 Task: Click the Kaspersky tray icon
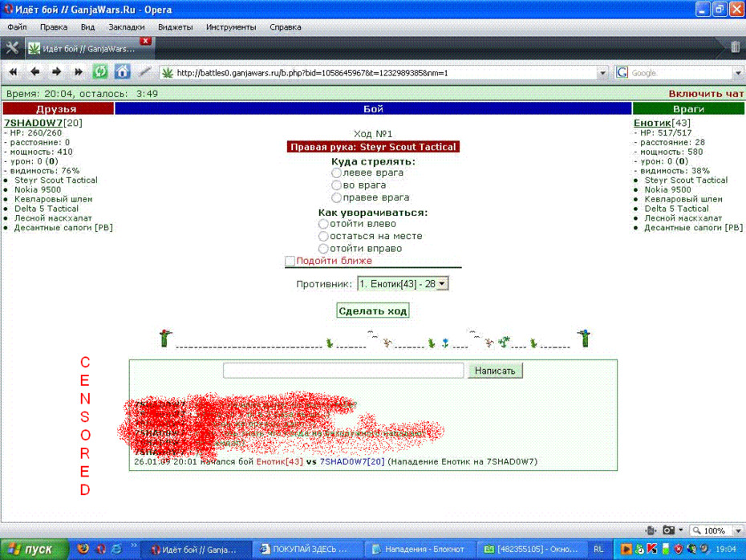[652, 549]
